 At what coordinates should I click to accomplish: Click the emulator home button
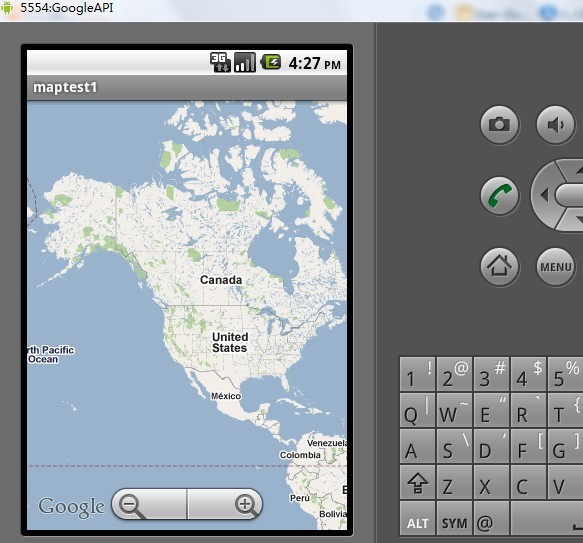coord(499,266)
